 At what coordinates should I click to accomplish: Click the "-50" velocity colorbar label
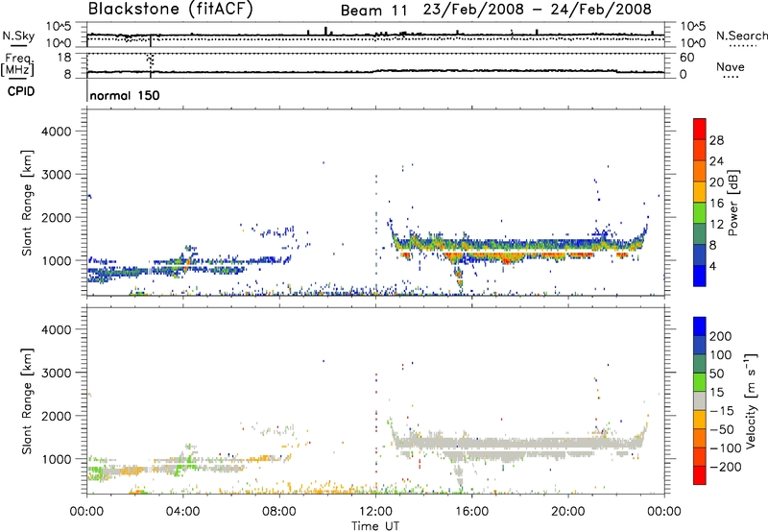coord(722,429)
